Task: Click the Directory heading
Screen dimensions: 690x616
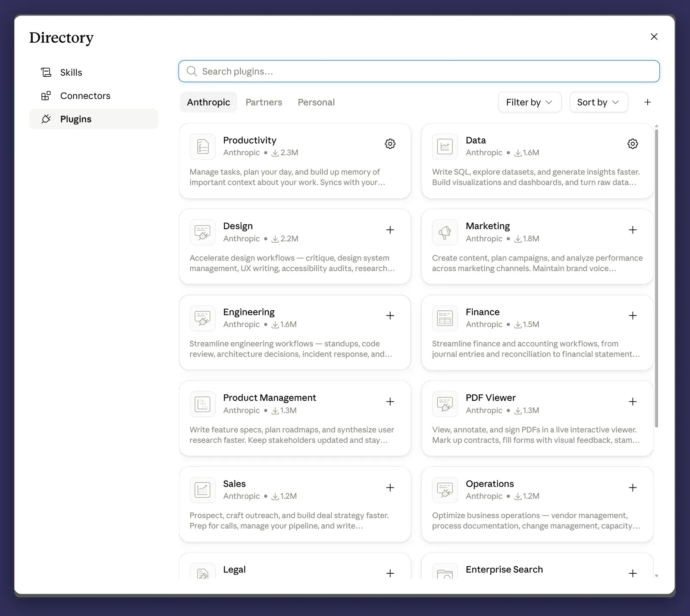Action: click(x=61, y=38)
